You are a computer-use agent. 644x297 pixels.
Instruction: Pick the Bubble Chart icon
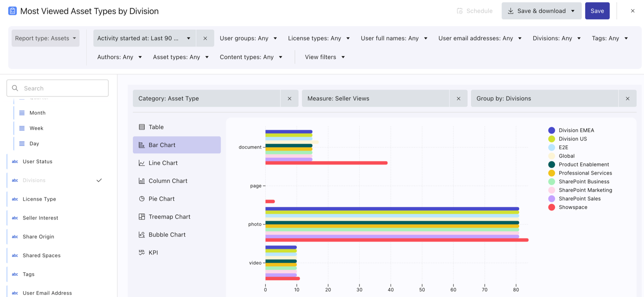click(142, 235)
